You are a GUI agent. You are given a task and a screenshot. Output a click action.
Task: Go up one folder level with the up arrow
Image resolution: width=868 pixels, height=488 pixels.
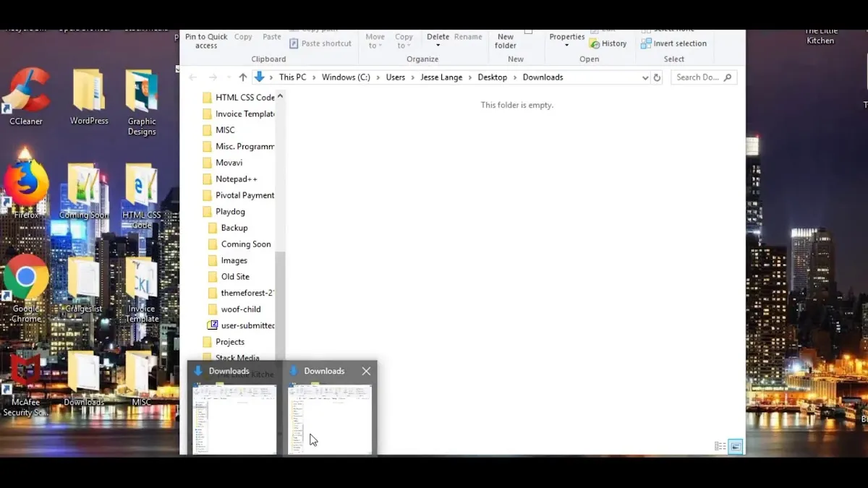click(243, 77)
